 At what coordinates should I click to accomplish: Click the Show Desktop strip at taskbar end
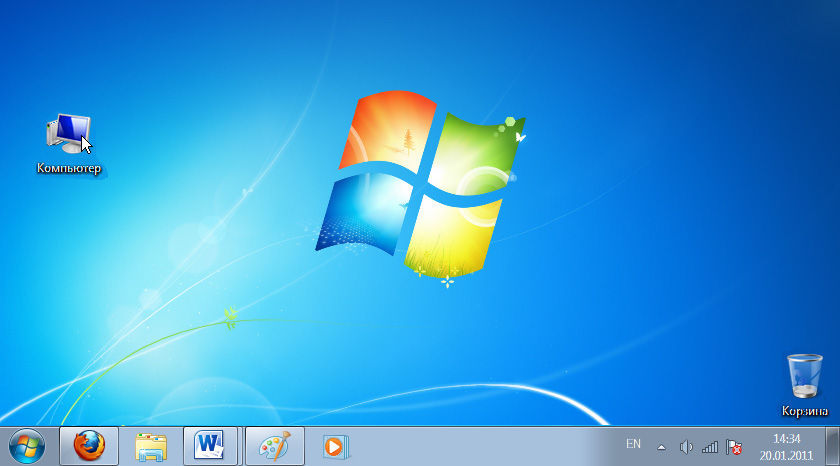click(x=834, y=446)
